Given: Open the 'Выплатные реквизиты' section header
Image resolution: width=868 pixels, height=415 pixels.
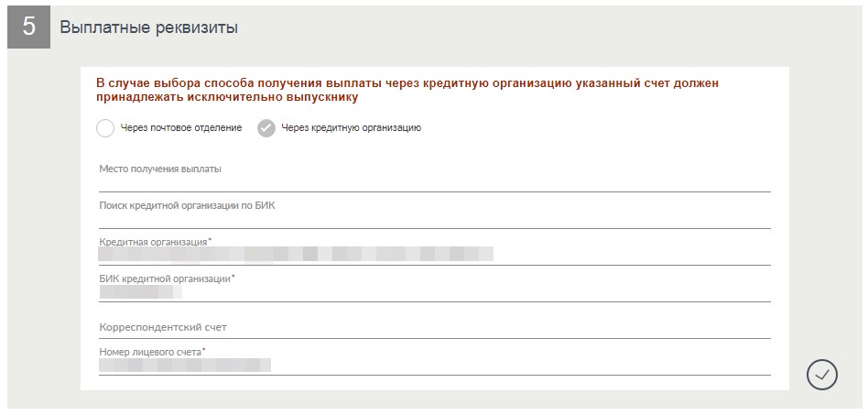Looking at the screenshot, I should point(149,27).
